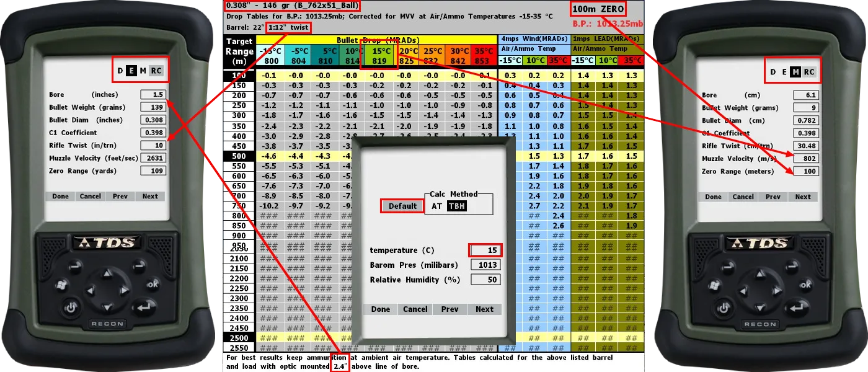The height and width of the screenshot is (372, 868).
Task: Click Cancel in the atmosphere dialog
Action: [x=415, y=309]
